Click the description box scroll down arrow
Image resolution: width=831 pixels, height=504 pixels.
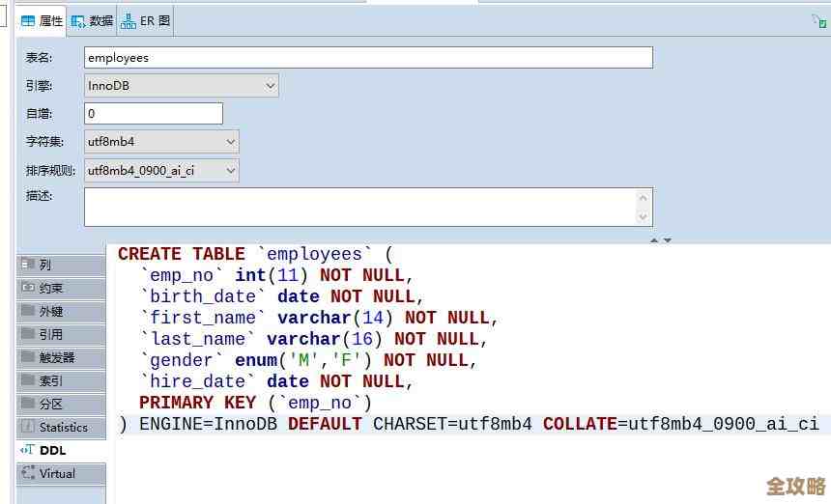(644, 217)
